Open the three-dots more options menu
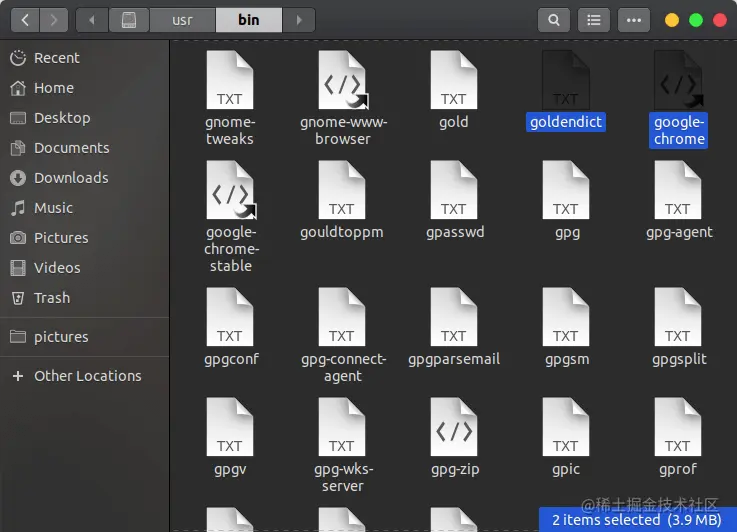 pos(634,20)
